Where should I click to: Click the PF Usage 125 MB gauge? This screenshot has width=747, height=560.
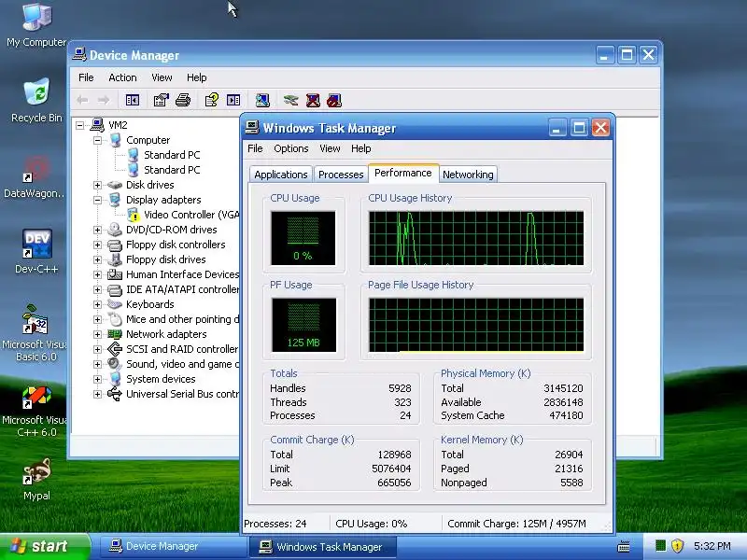[x=303, y=325]
